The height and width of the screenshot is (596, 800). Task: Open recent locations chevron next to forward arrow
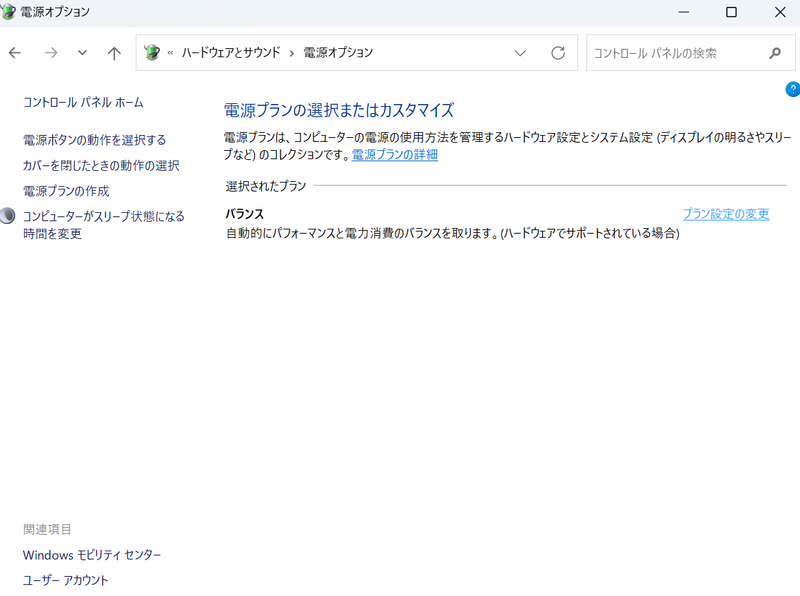(80, 53)
